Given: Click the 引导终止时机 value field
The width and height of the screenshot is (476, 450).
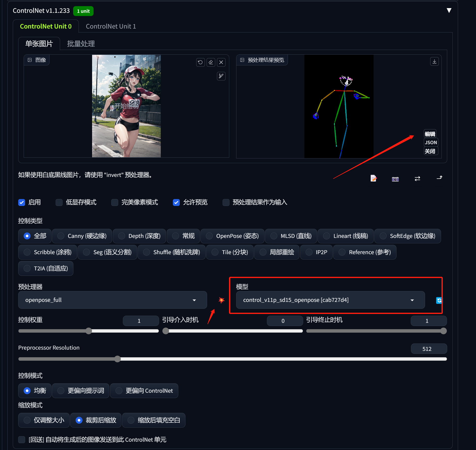Looking at the screenshot, I should [429, 321].
